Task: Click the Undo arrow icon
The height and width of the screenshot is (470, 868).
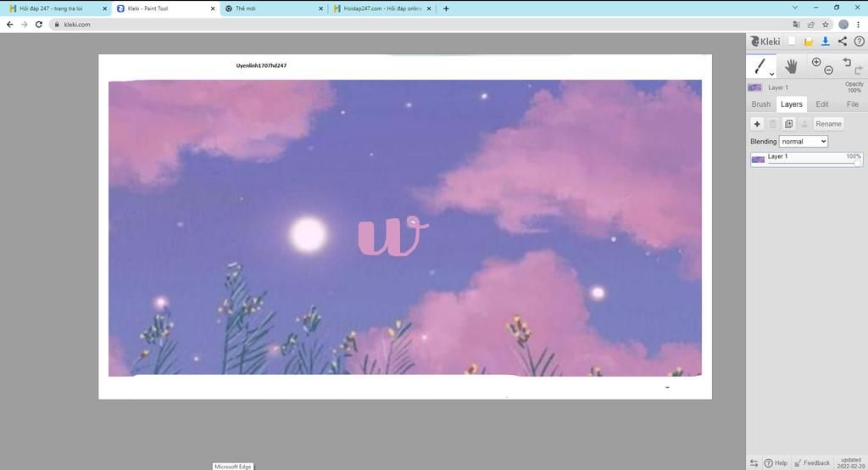Action: click(847, 62)
